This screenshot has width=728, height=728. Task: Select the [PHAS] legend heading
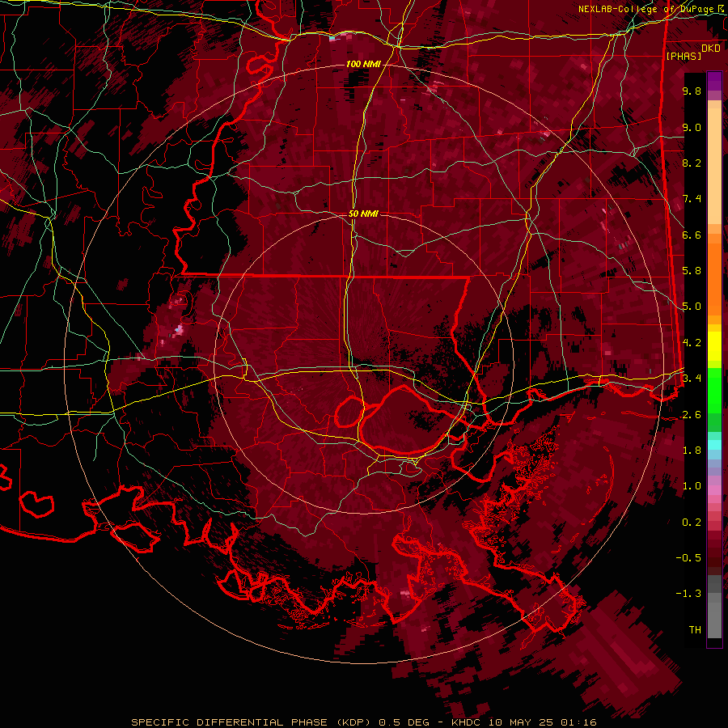684,56
